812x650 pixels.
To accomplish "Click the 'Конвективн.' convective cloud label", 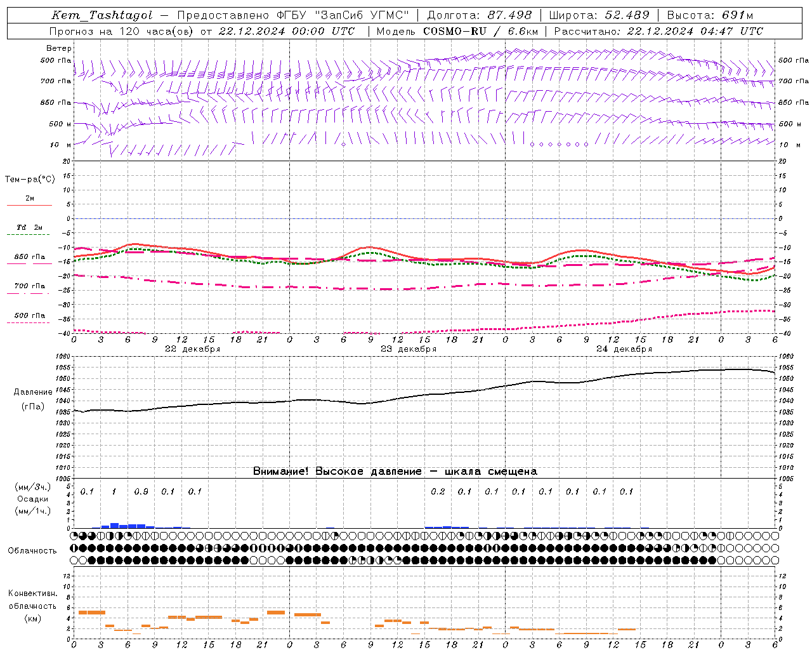I will pos(32,594).
